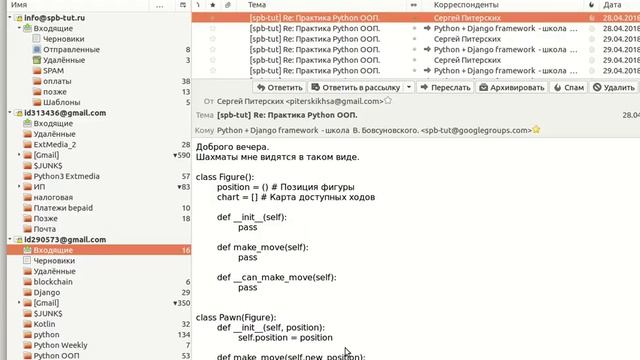Viewport: 640px width, 360px height.
Task: Open Отправленные folder
Action: tap(71, 49)
